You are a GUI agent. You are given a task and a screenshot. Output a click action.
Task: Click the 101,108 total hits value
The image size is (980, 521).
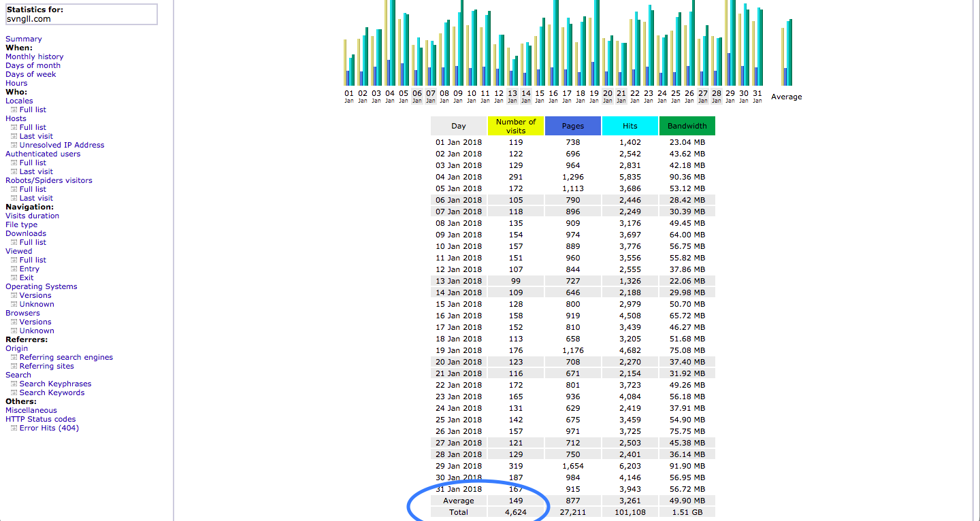point(630,512)
